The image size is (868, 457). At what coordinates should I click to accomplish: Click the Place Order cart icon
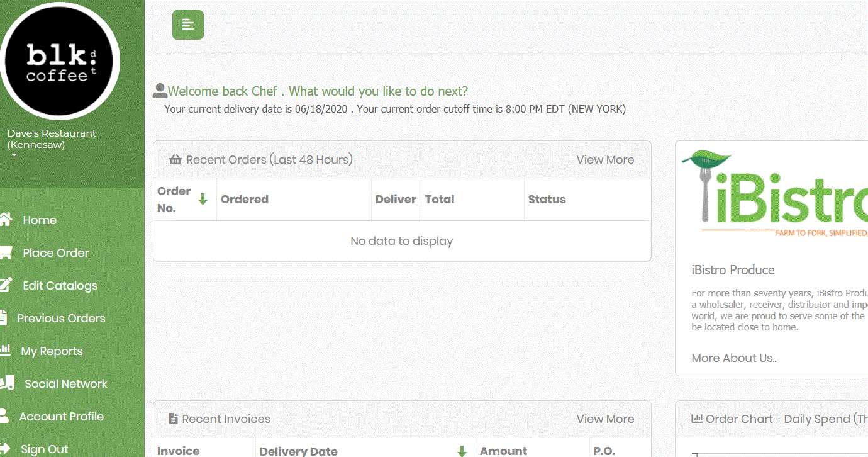[6, 252]
